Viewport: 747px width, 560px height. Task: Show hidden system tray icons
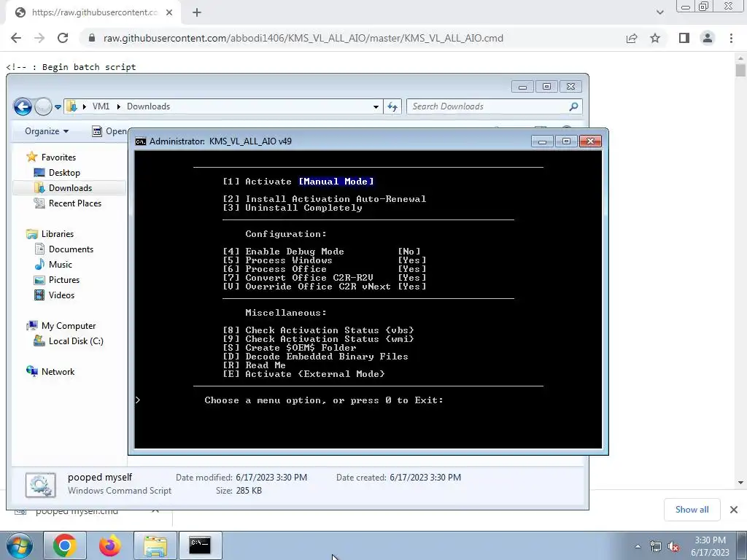pos(638,546)
